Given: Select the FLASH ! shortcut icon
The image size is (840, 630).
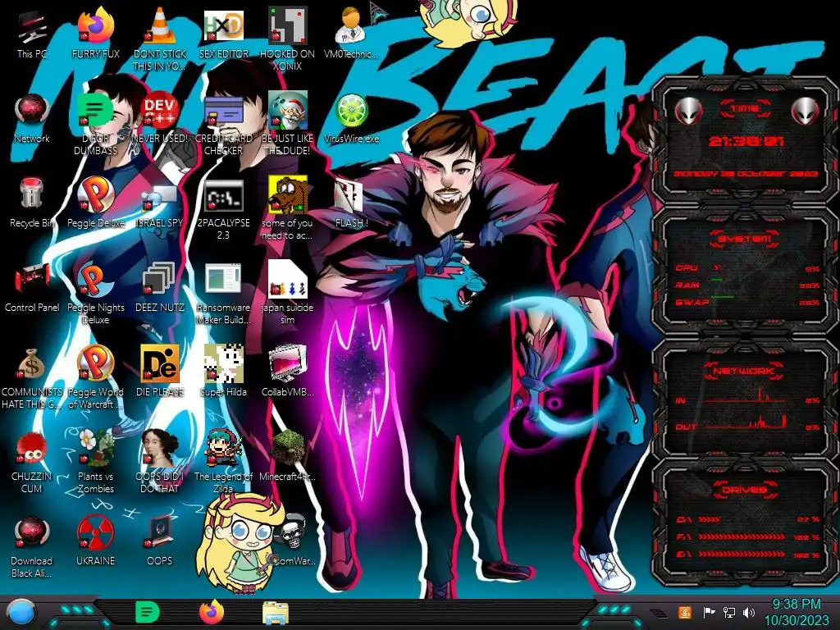Looking at the screenshot, I should pyautogui.click(x=349, y=195).
